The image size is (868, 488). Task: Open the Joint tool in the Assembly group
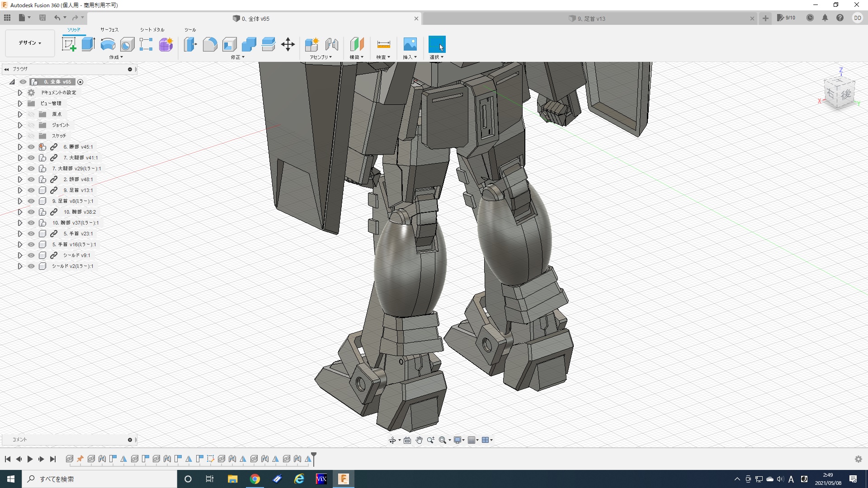[x=332, y=44]
